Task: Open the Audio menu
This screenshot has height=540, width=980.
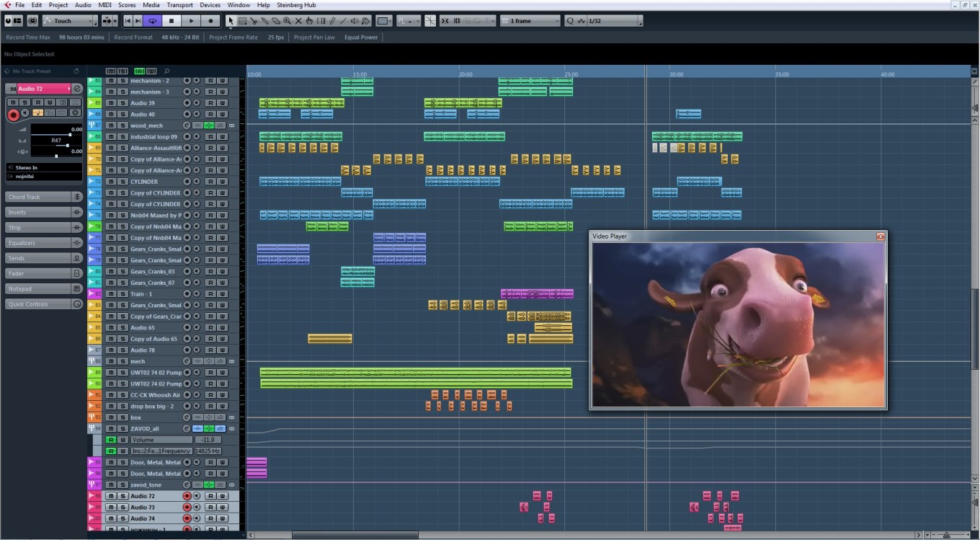Action: 82,5
